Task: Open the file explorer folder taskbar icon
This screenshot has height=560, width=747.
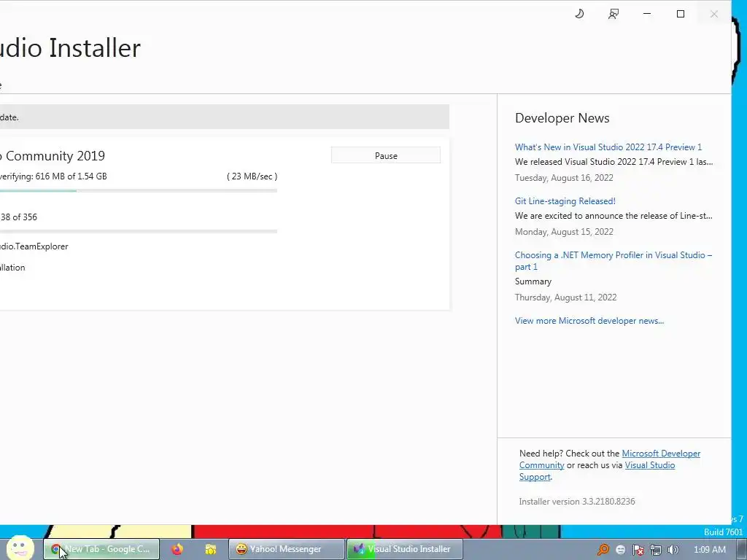Action: [x=211, y=549]
